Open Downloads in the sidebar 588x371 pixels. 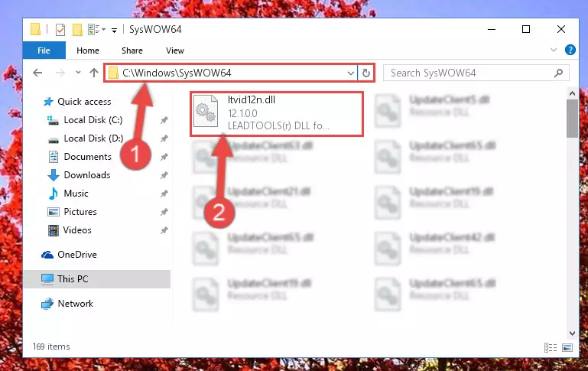[x=87, y=175]
